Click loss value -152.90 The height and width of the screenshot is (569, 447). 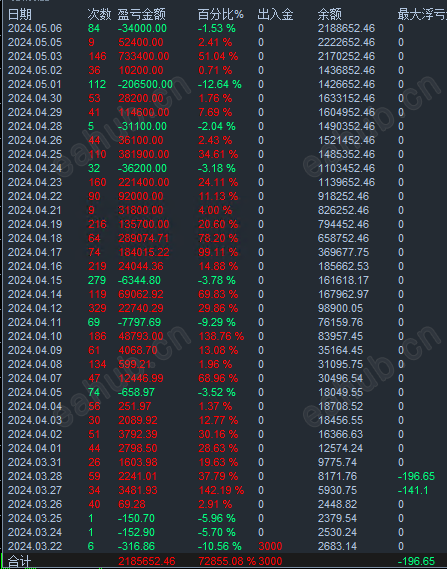pyautogui.click(x=136, y=532)
